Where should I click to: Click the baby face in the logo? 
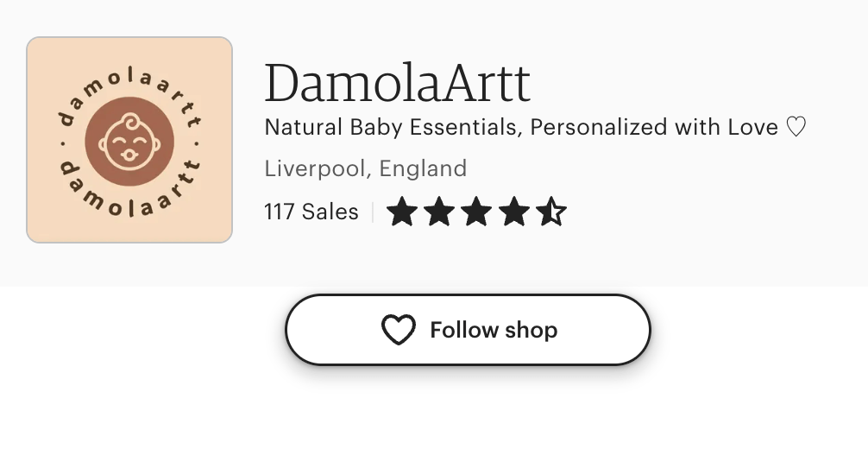129,140
